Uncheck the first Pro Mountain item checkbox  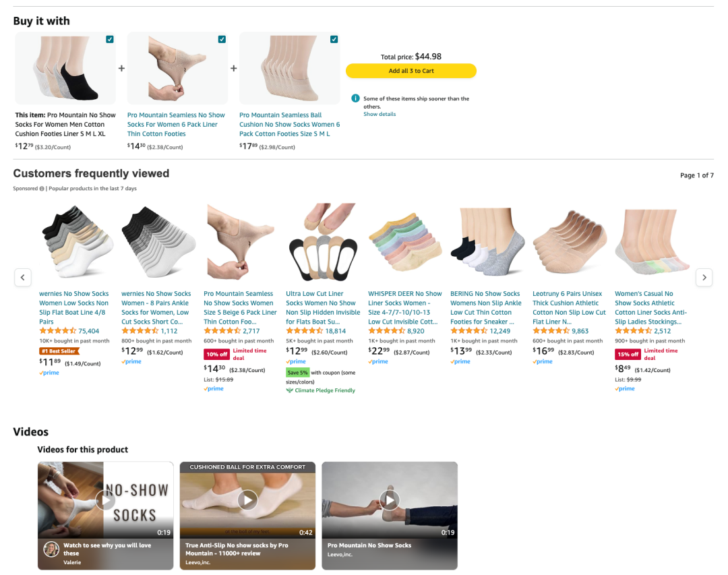[x=110, y=40]
